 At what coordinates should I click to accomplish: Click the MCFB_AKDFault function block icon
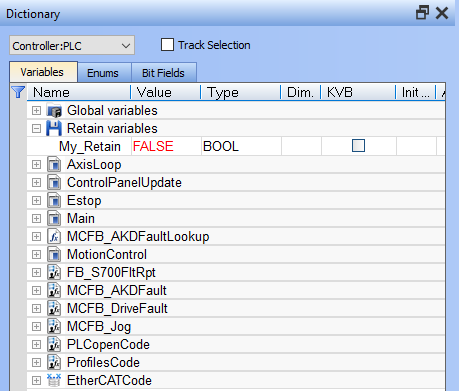54,291
